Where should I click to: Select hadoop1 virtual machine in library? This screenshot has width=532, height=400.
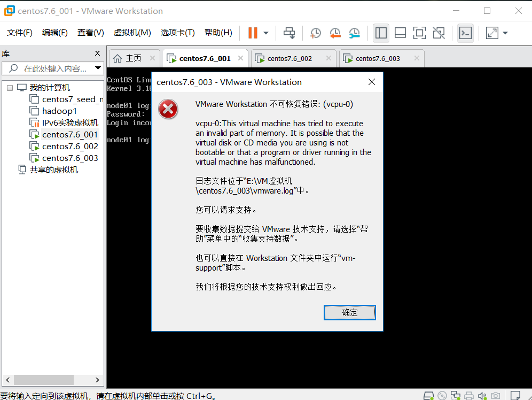pos(59,111)
